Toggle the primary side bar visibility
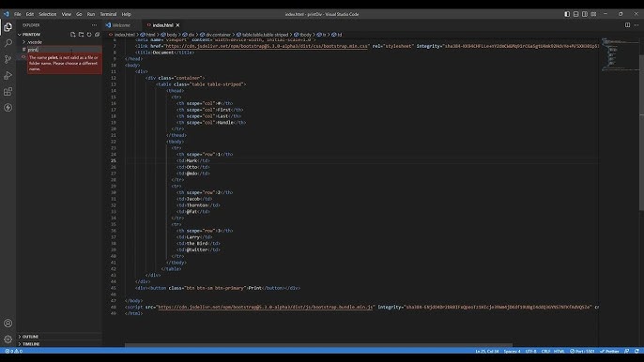 (x=567, y=14)
